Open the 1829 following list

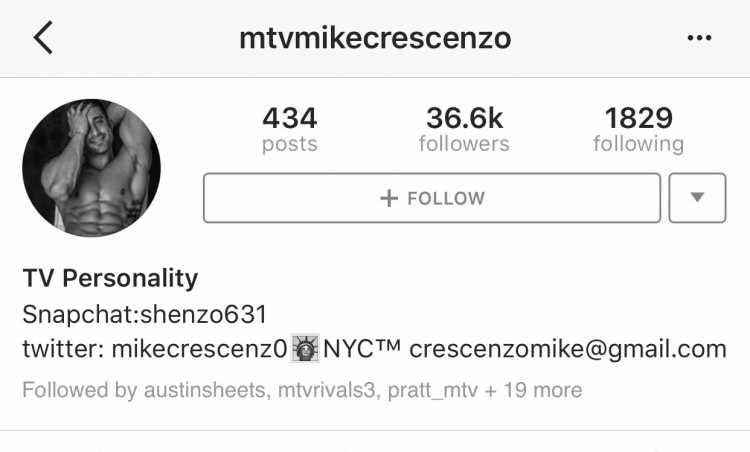pos(639,130)
